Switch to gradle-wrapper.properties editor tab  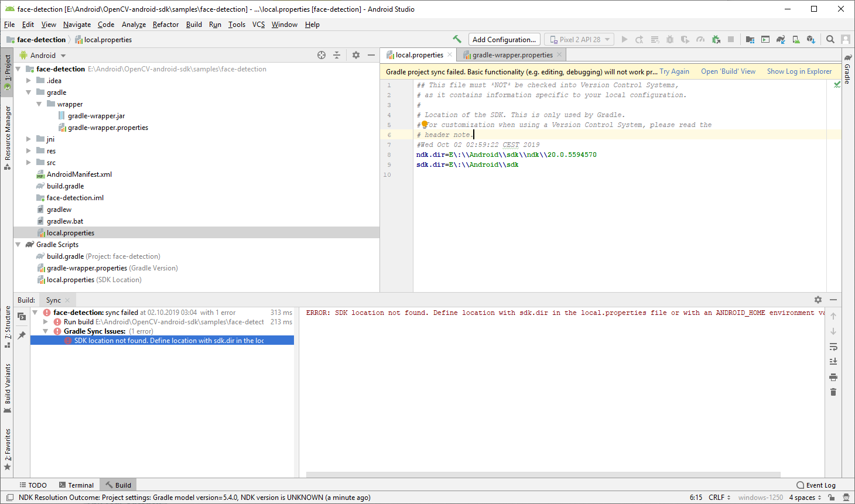click(512, 55)
